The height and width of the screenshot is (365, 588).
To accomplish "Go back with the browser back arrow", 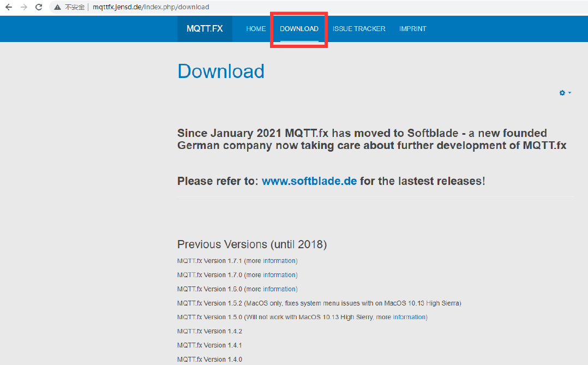I will [9, 7].
